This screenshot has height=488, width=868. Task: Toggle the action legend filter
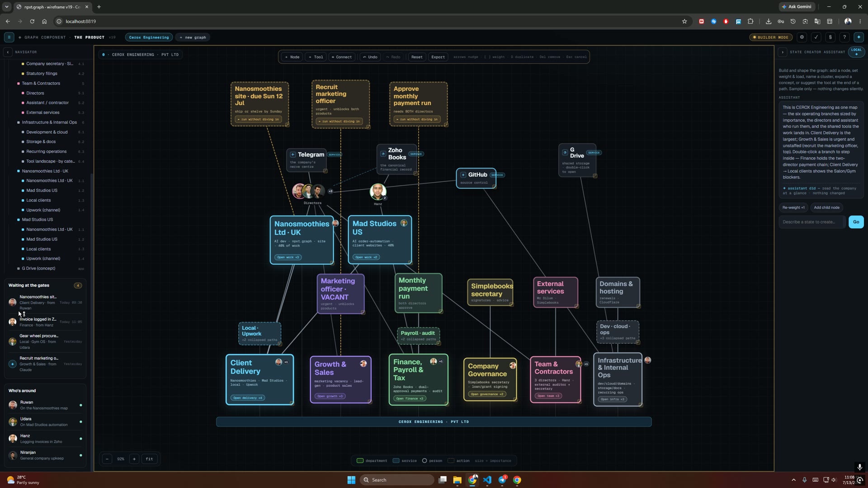[458, 461]
